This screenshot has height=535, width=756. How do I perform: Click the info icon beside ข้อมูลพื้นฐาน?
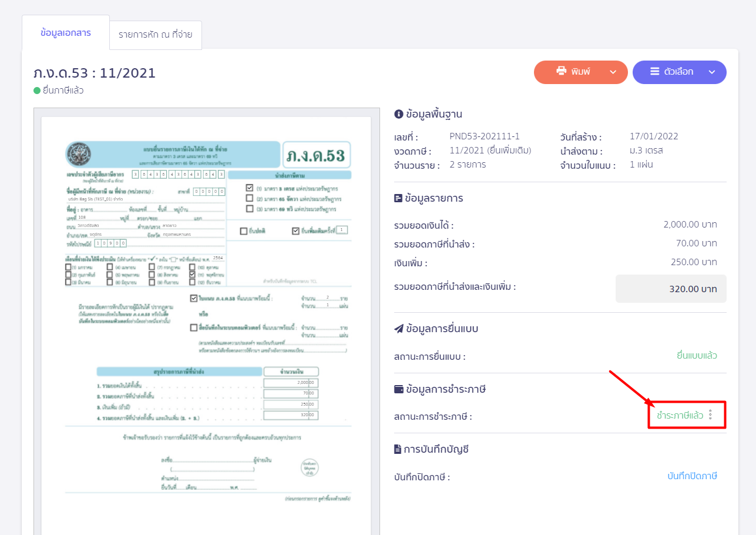398,114
